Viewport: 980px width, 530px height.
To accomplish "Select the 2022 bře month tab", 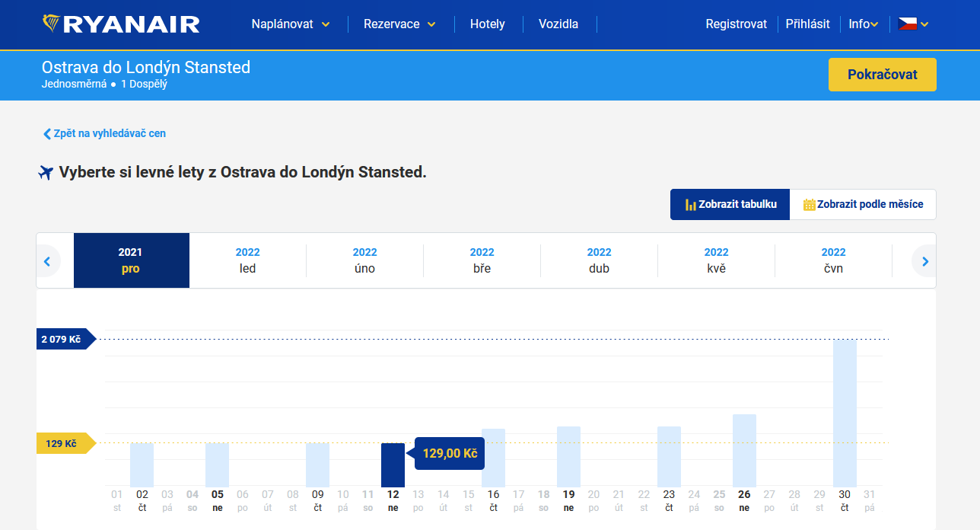I will (x=482, y=260).
